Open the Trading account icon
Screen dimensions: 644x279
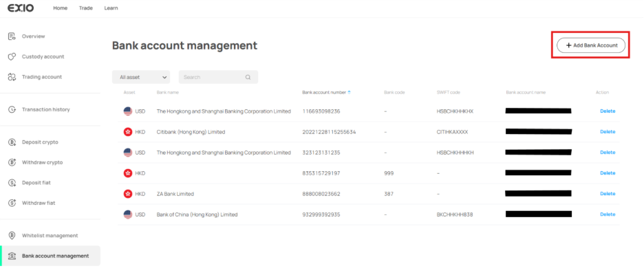point(12,77)
